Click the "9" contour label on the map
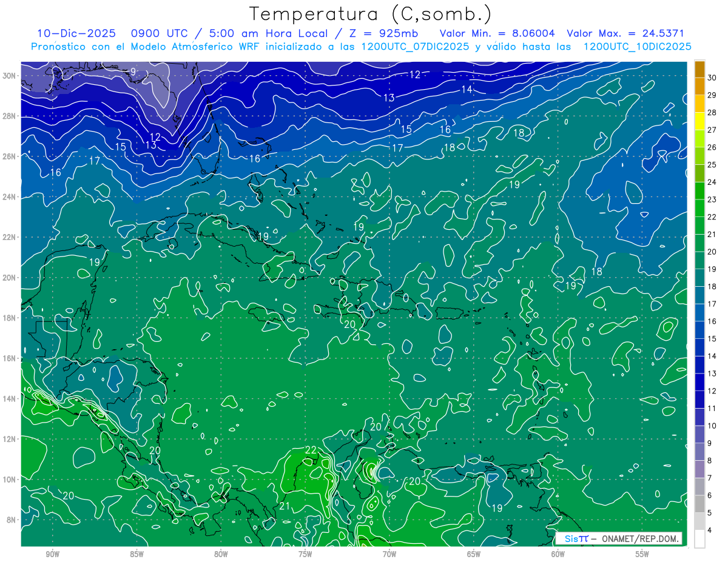 (133, 72)
